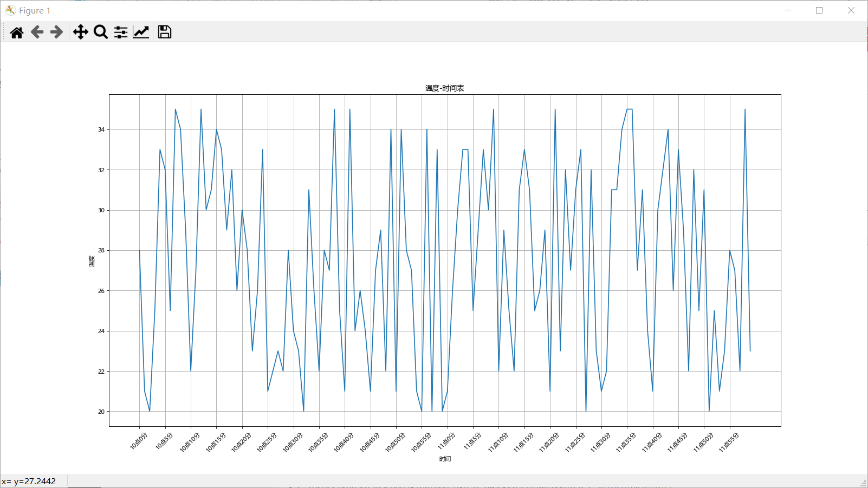Go back to the previous view

(37, 32)
